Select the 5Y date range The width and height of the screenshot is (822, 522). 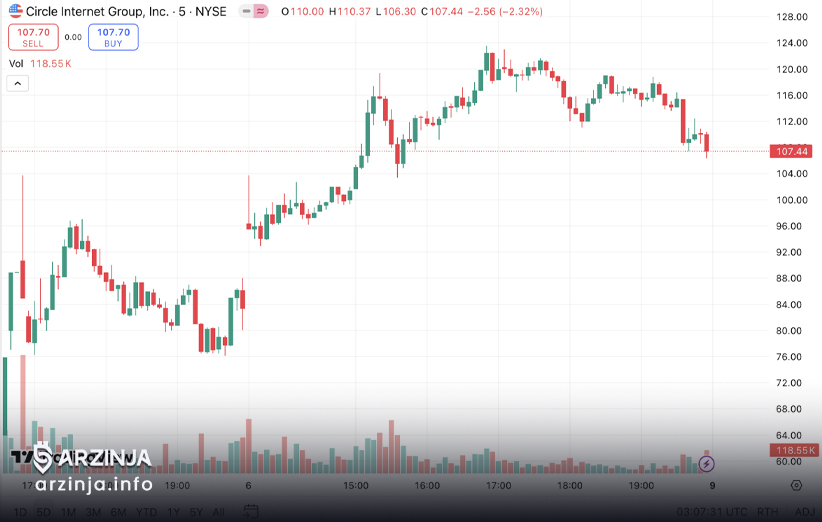pyautogui.click(x=196, y=512)
